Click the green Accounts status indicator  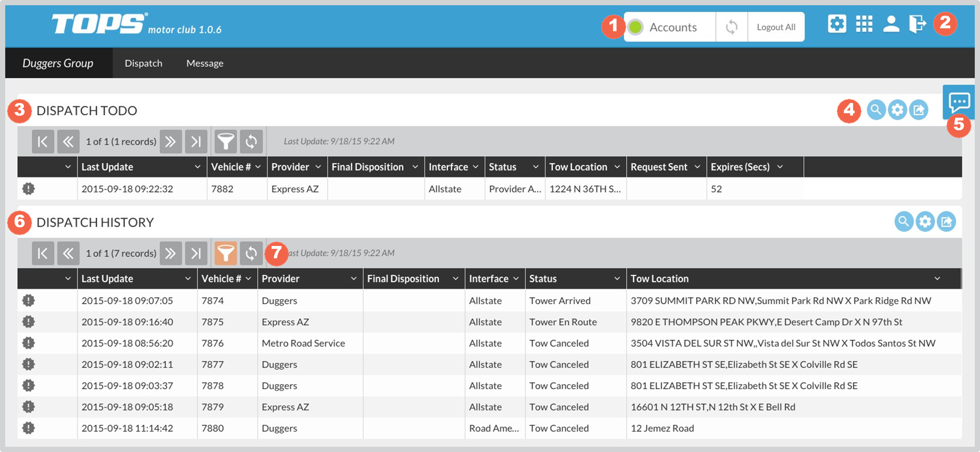click(x=635, y=27)
